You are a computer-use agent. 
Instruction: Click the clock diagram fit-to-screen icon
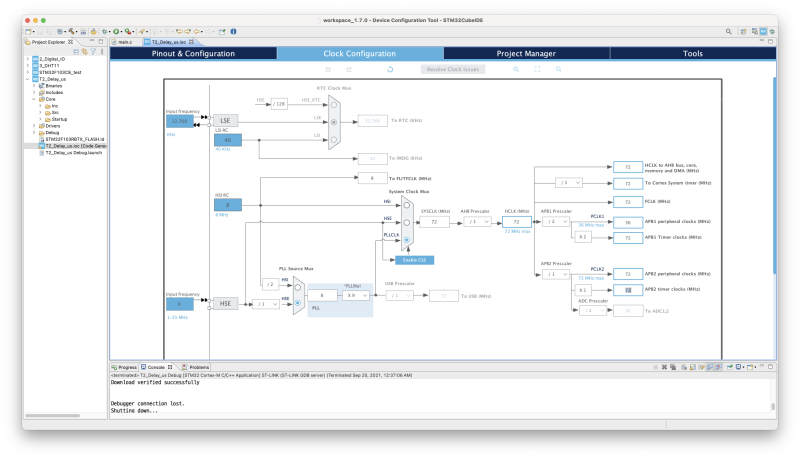tap(537, 69)
